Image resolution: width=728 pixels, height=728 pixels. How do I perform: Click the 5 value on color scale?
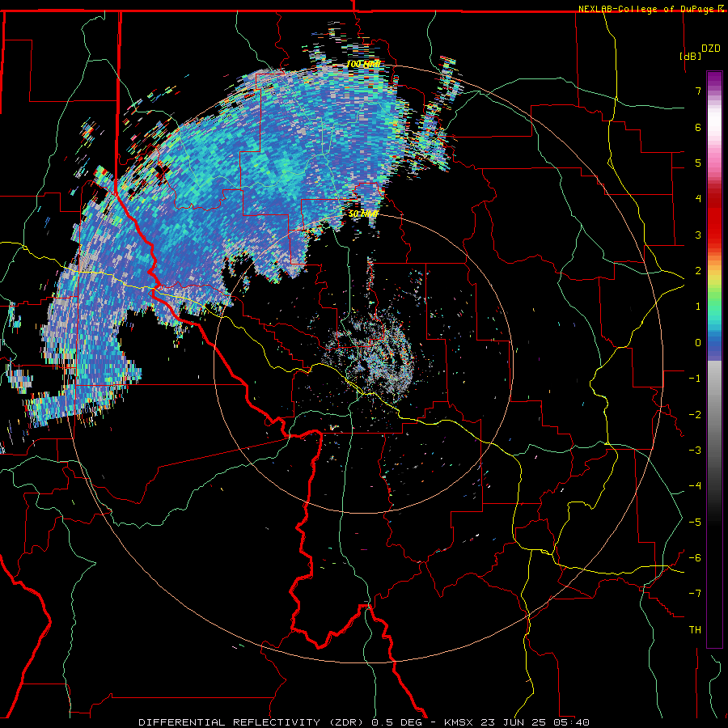698,163
